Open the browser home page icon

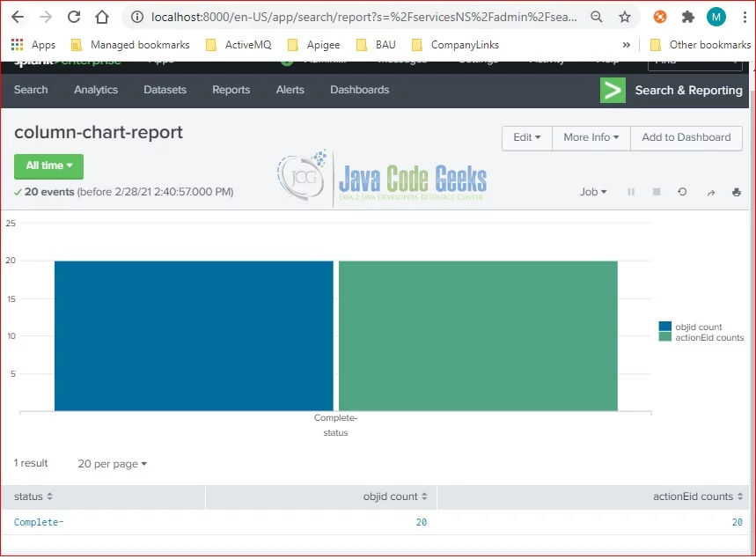pos(102,18)
